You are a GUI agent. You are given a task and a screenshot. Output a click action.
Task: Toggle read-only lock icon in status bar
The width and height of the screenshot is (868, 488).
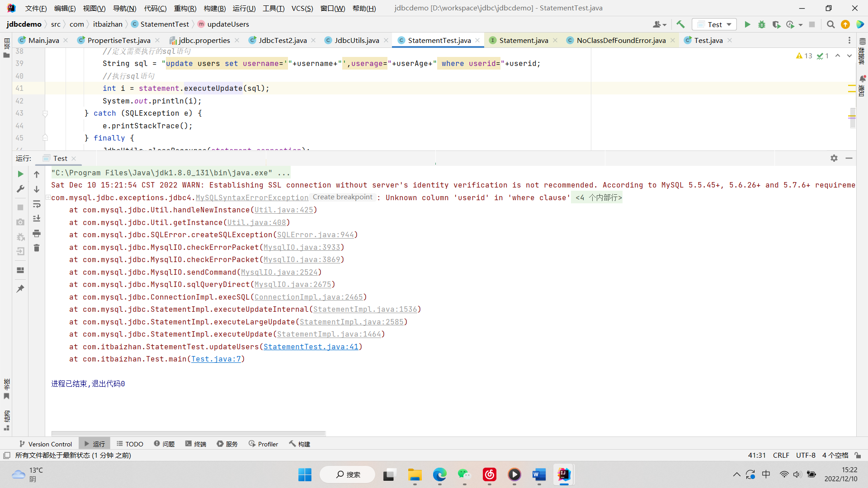coord(858,455)
